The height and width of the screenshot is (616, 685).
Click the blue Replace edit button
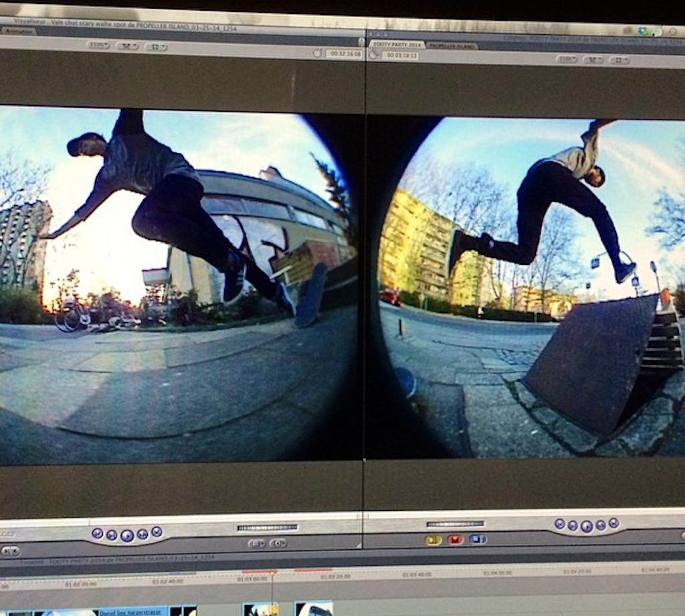[478, 539]
